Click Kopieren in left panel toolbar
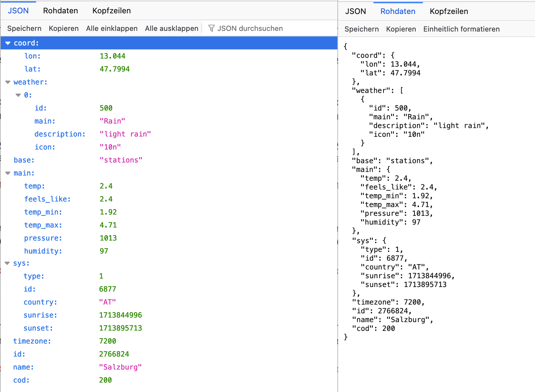 pyautogui.click(x=64, y=29)
